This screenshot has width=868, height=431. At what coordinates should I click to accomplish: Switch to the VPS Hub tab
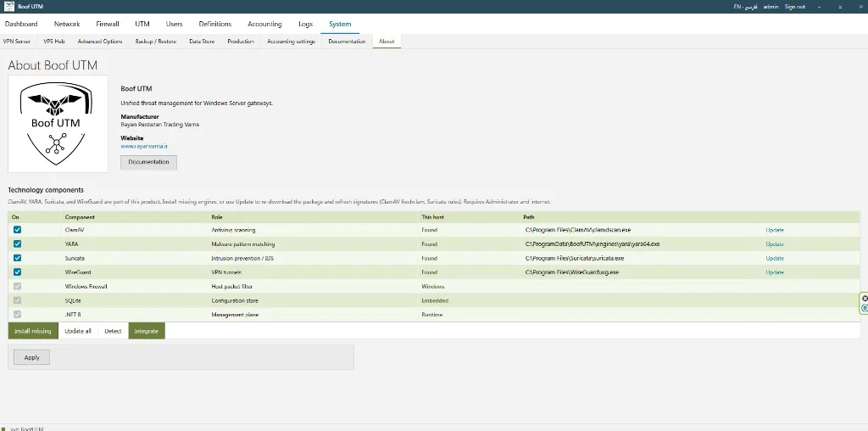(54, 42)
